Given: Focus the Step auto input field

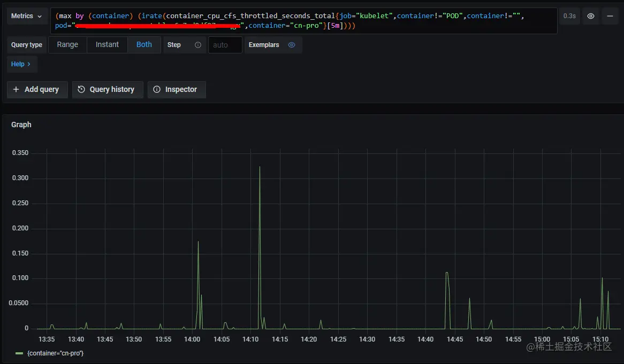Looking at the screenshot, I should [x=225, y=45].
